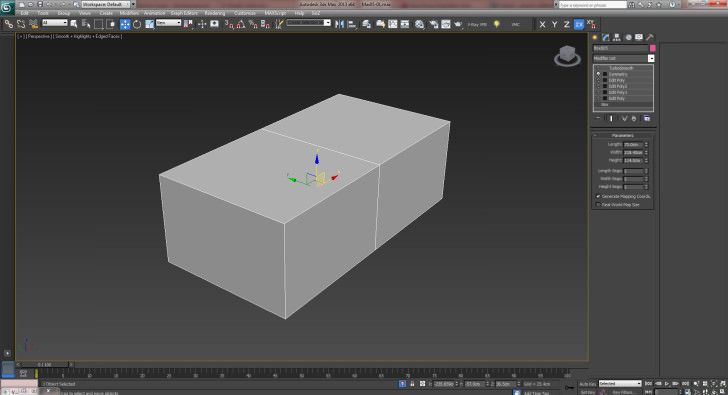Image resolution: width=728 pixels, height=395 pixels.
Task: Toggle the Percent Snap button
Action: pos(253,24)
